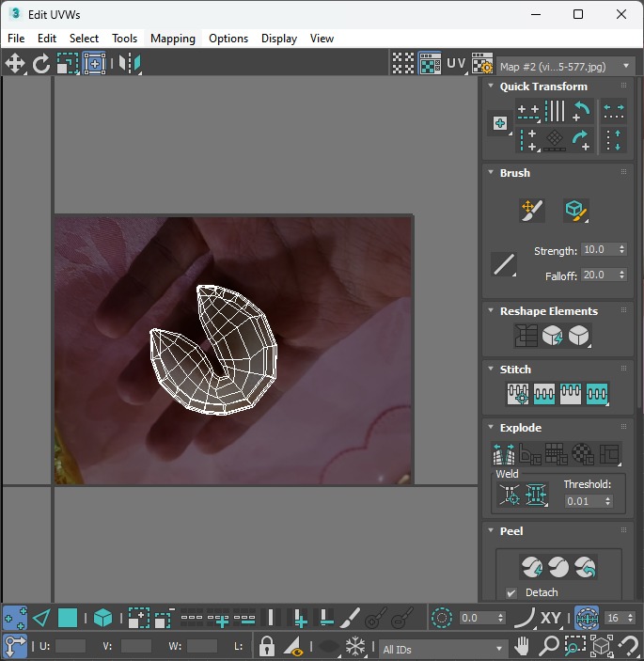This screenshot has width=644, height=661.
Task: Open the Edit menu
Action: coord(47,39)
